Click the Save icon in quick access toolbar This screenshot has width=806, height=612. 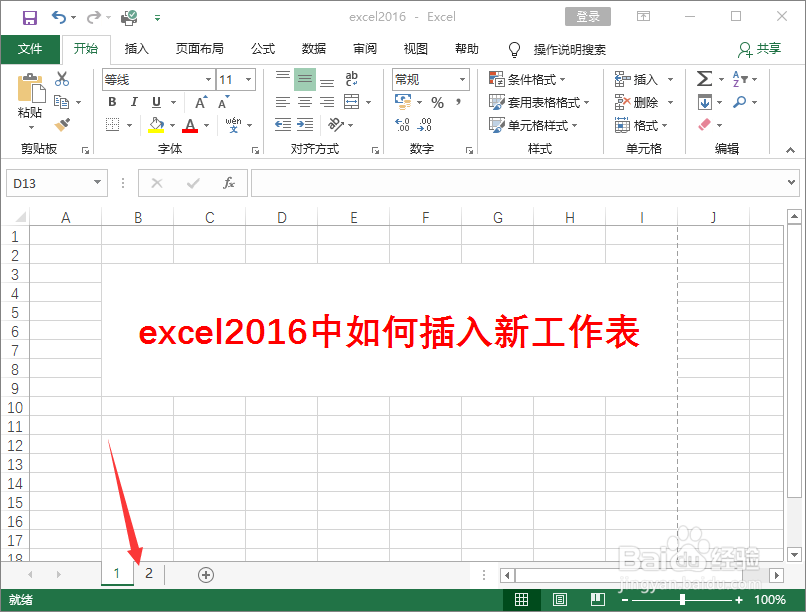tap(29, 17)
